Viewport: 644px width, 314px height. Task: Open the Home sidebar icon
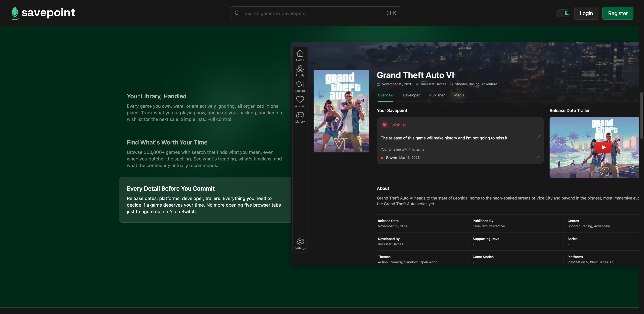(300, 55)
